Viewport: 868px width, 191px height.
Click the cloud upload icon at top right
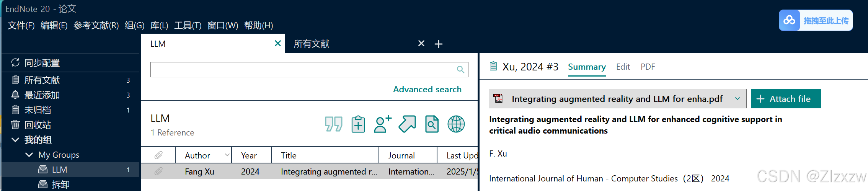pyautogui.click(x=789, y=20)
